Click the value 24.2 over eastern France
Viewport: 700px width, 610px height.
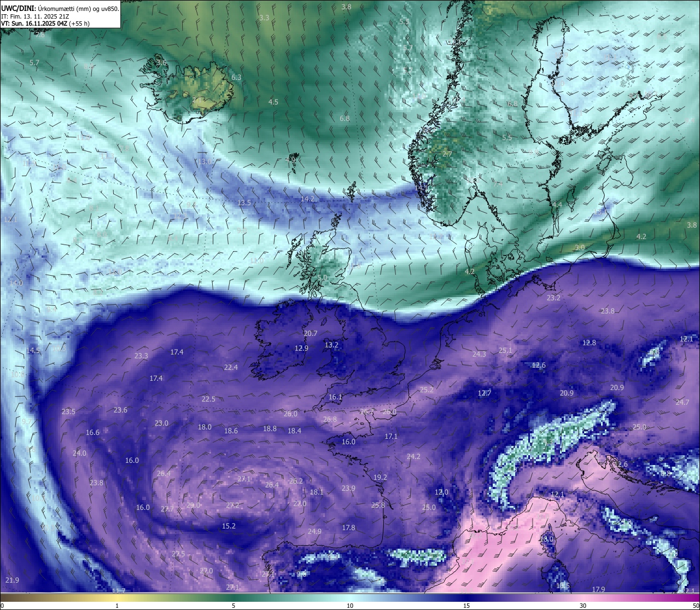coord(413,456)
